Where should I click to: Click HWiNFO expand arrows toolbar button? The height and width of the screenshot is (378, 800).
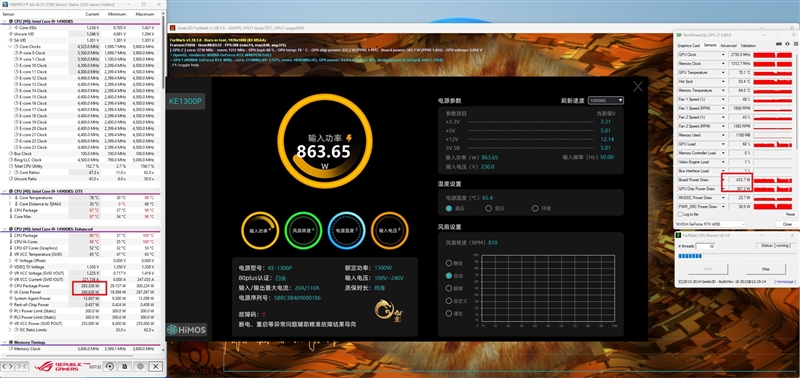pos(8,366)
